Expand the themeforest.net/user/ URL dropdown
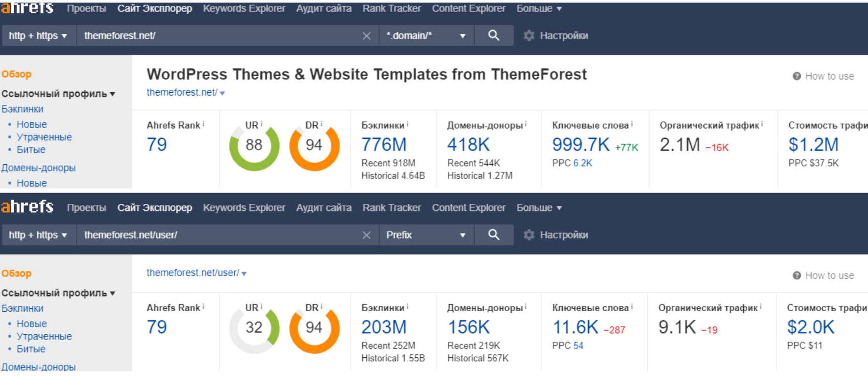This screenshot has height=378, width=868. pyautogui.click(x=244, y=273)
